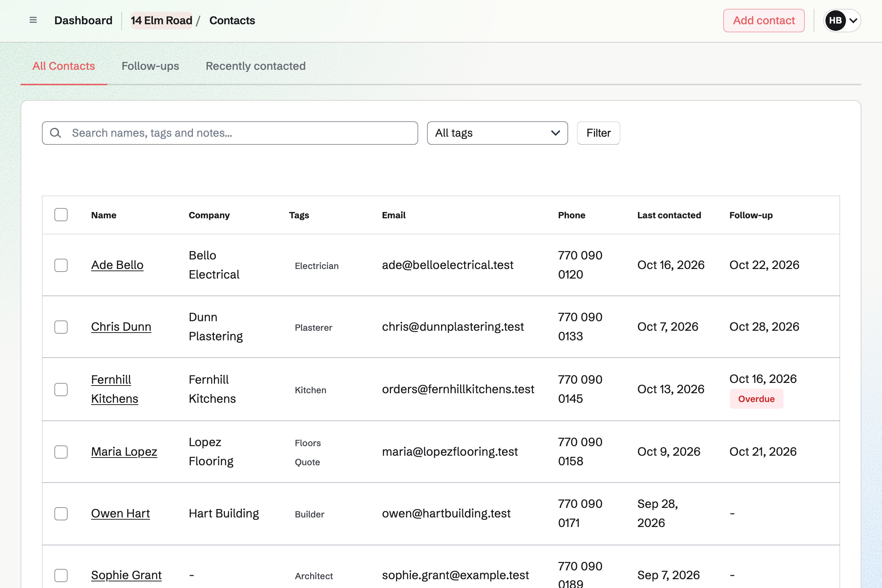Open the Owen Hart contact
The height and width of the screenshot is (588, 882).
click(x=121, y=514)
